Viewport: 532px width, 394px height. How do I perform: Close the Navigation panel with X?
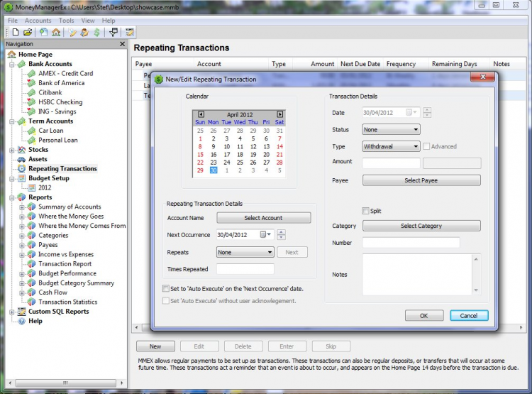click(x=122, y=44)
